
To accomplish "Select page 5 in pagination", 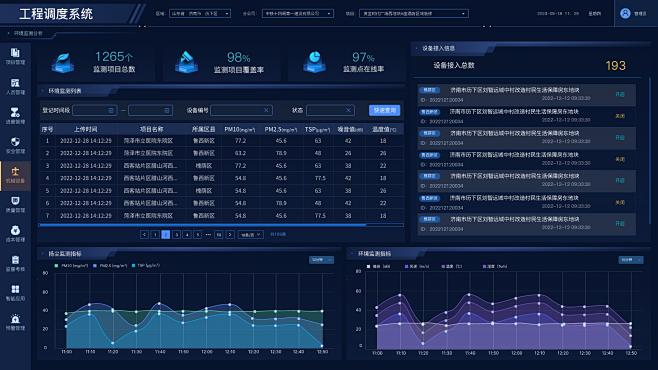I will pos(198,235).
